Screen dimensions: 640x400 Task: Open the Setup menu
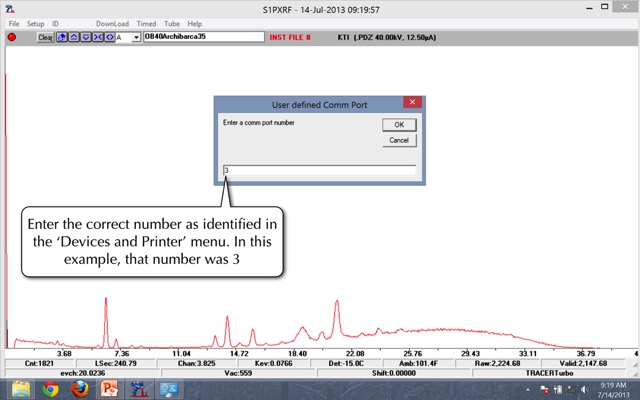35,23
